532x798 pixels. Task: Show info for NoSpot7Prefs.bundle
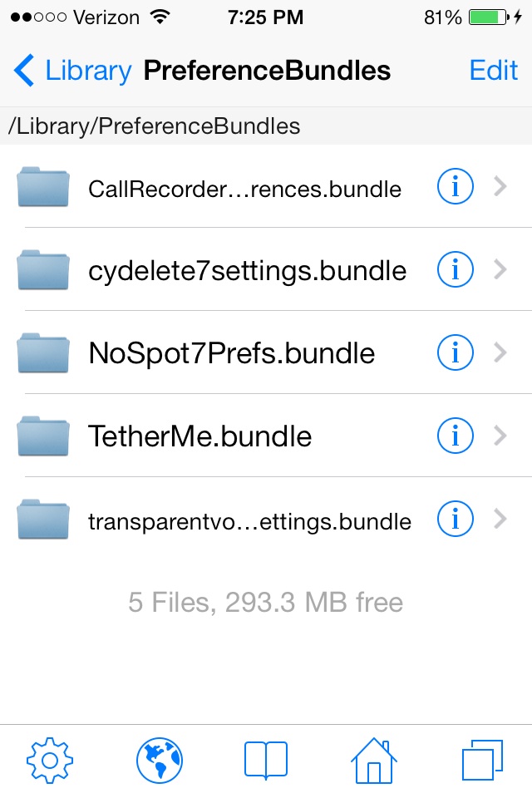(x=456, y=352)
